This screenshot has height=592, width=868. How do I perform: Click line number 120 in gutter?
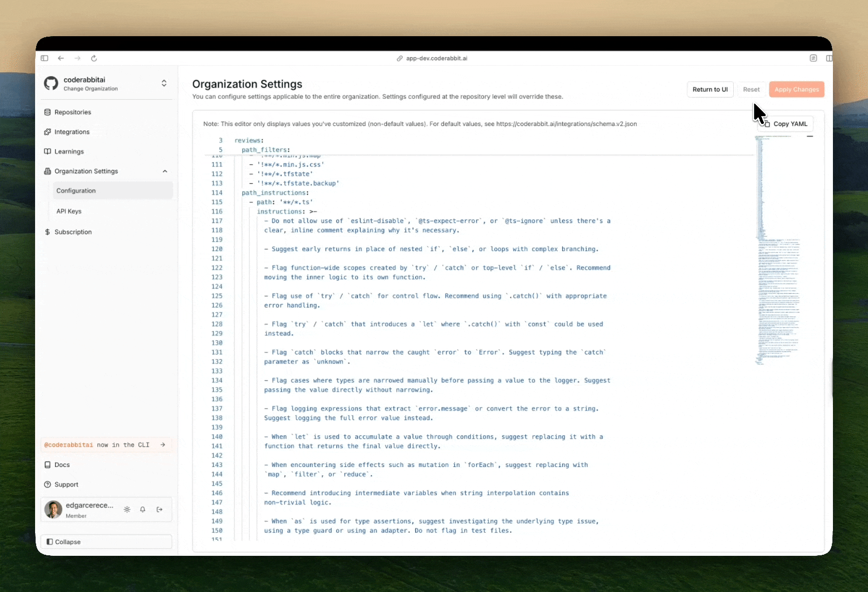tap(217, 249)
